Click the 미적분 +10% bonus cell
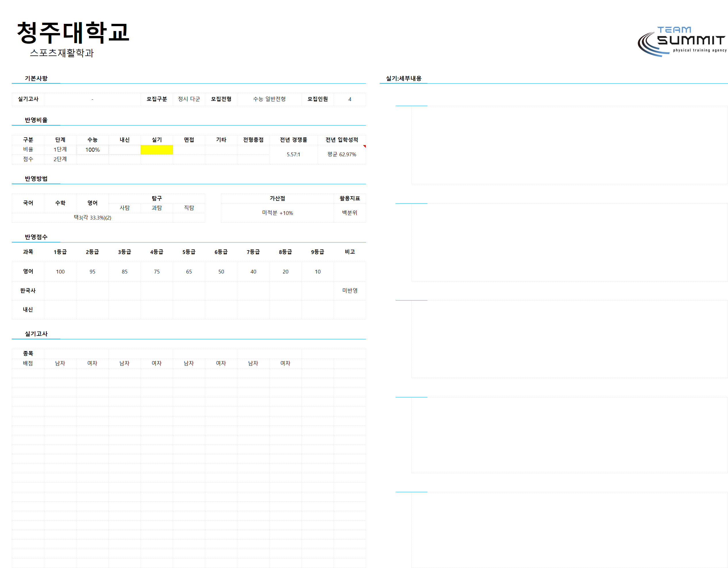This screenshot has width=728, height=568. (x=277, y=213)
